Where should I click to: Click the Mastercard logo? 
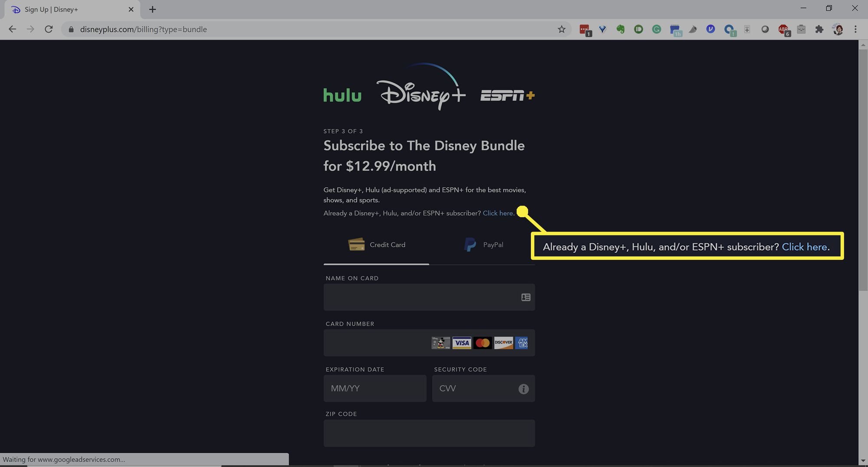pyautogui.click(x=483, y=343)
